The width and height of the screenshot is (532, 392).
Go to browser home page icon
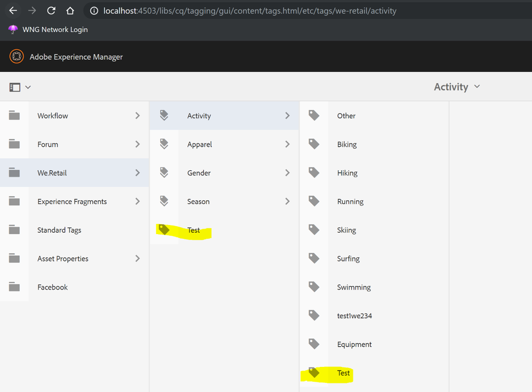point(70,11)
